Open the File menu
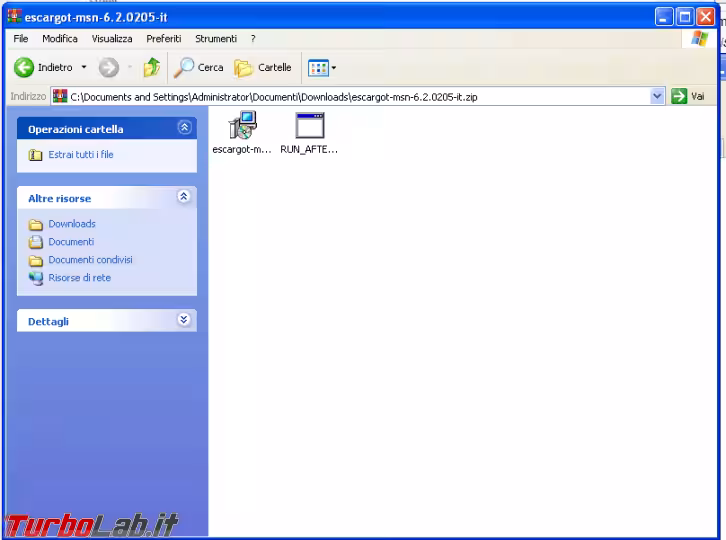 point(20,39)
